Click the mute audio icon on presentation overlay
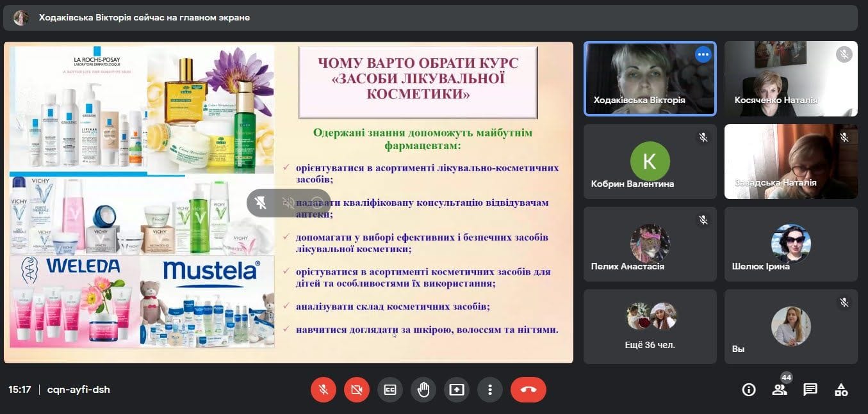This screenshot has height=414, width=868. [x=289, y=203]
